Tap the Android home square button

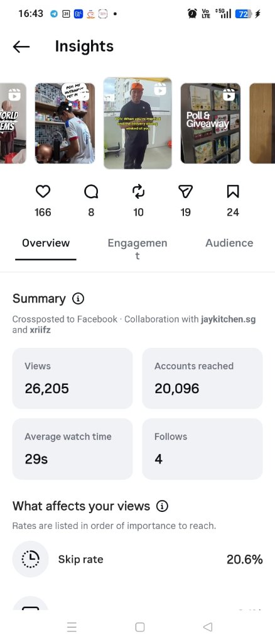click(x=140, y=627)
